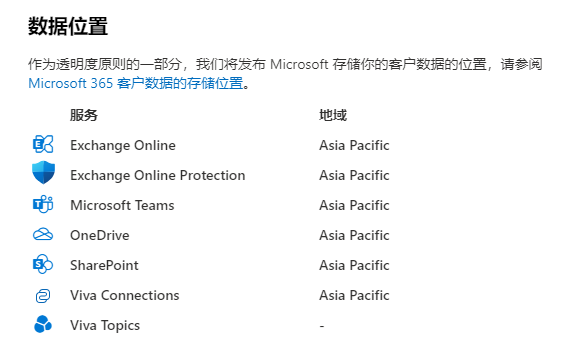565x364 pixels.
Task: Open the Microsoft 365 客户数据的存储位置 link
Action: [x=136, y=83]
